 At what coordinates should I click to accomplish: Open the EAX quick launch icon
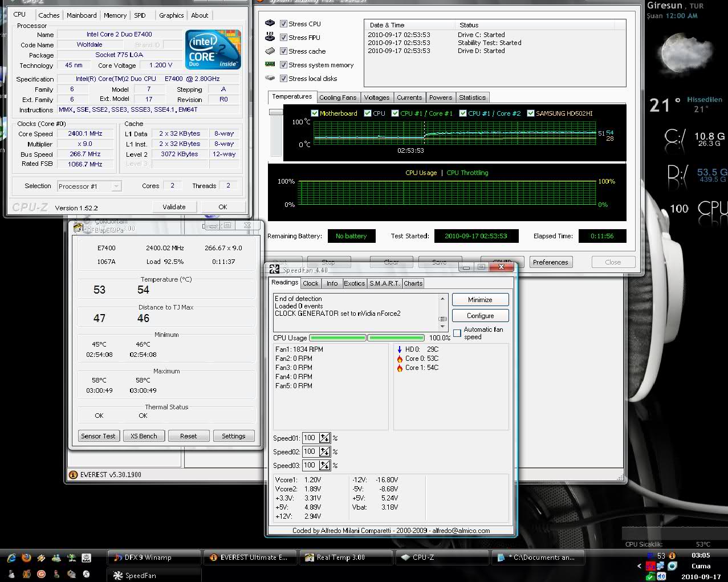[x=86, y=557]
